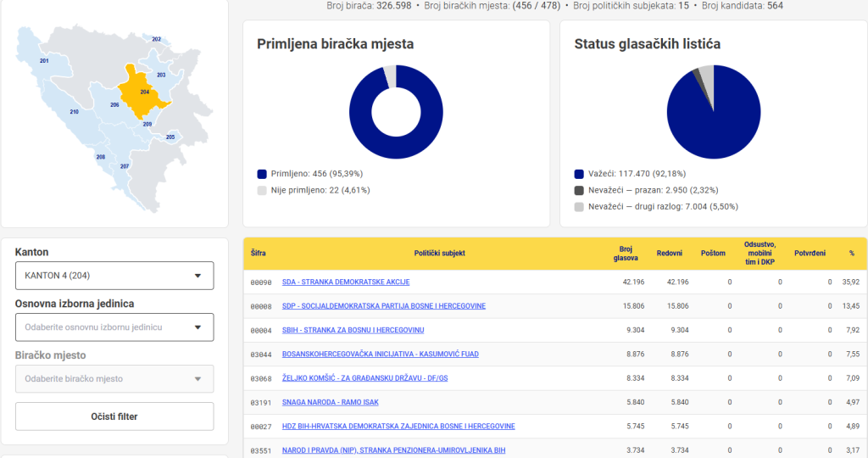Sort table by Šifra column header
Screen dimensions: 868x458
pos(258,253)
